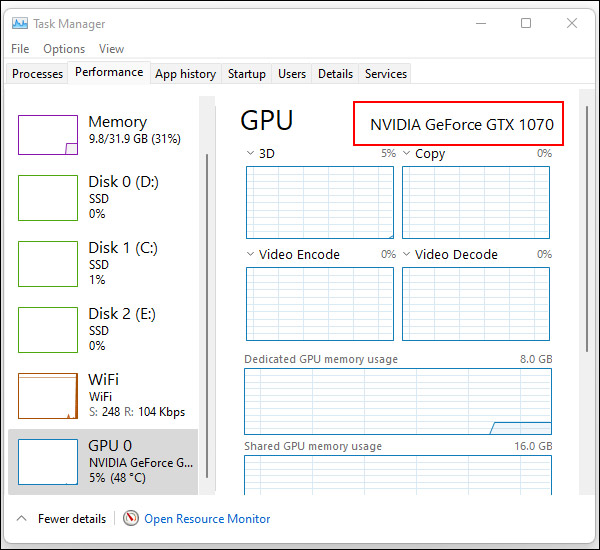Select GPU 0 in the sidebar
600x550 pixels.
point(103,462)
